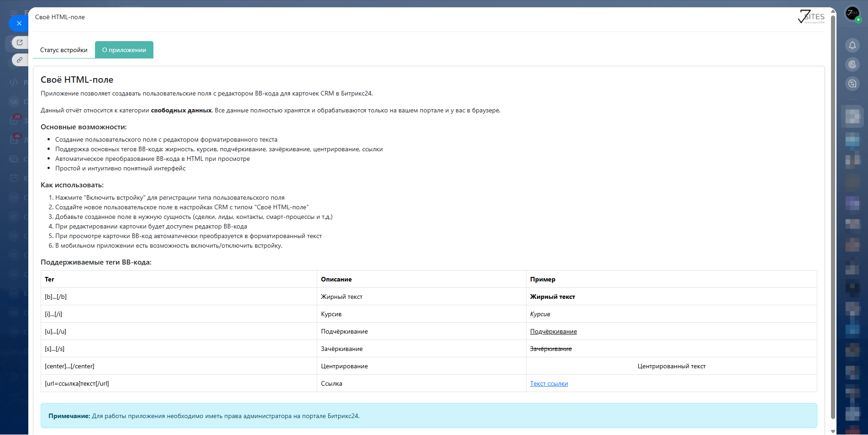Click the scrollbar up arrow
This screenshot has height=435, width=868.
(x=833, y=11)
